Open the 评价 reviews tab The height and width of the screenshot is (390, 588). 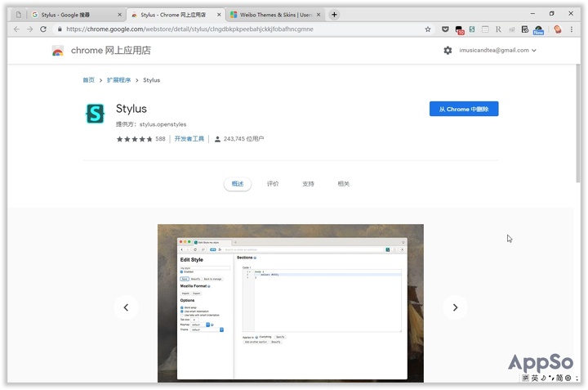(273, 184)
